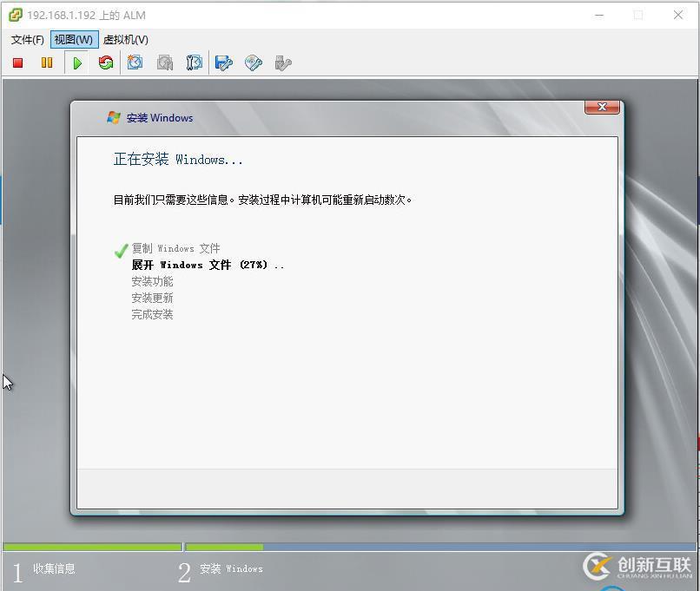Open the 视图(W) menu
Viewport: 700px width, 591px height.
tap(75, 39)
